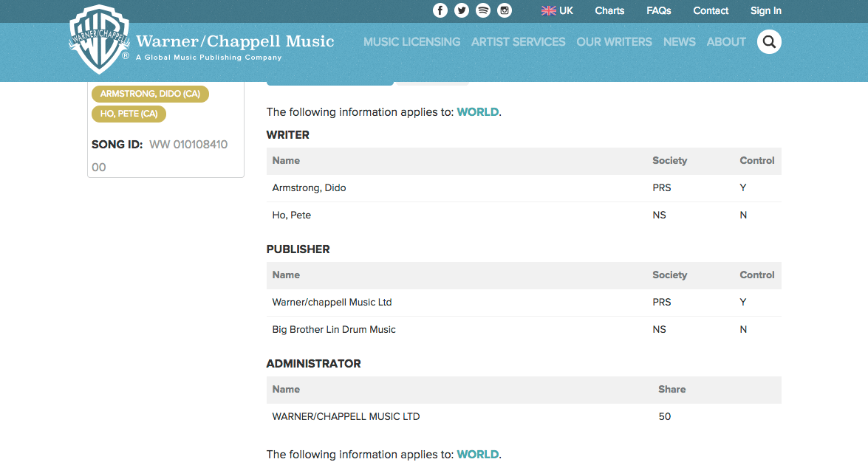Click the first WORLD link
The width and height of the screenshot is (868, 462).
click(478, 111)
